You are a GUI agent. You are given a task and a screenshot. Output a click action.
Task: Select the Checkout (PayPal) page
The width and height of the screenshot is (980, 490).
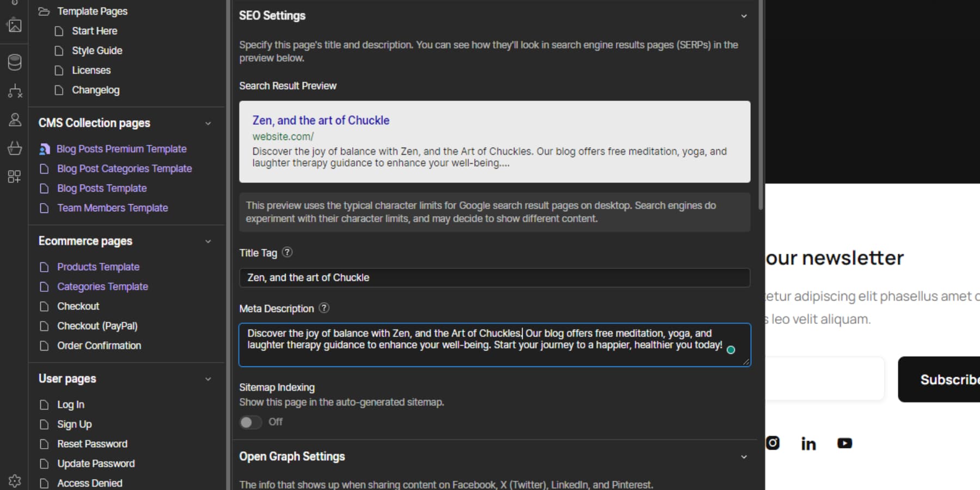pos(97,326)
